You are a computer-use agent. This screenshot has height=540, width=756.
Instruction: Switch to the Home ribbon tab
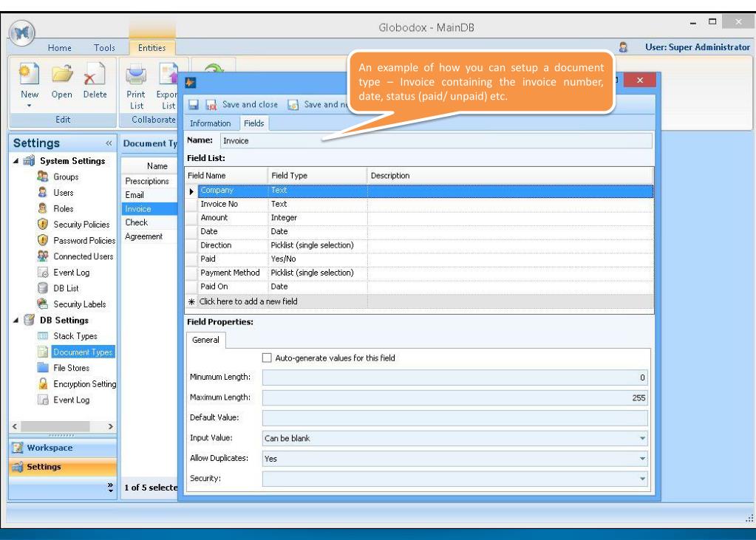59,48
